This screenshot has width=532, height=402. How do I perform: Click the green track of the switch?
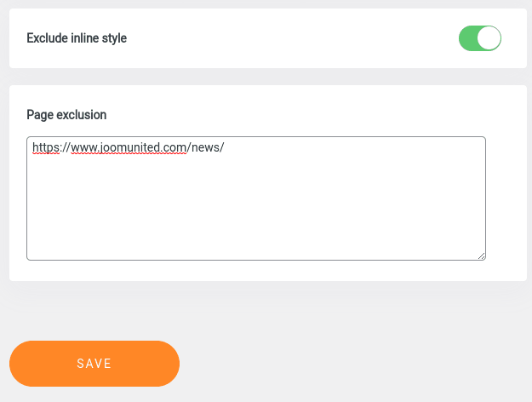tap(468, 38)
